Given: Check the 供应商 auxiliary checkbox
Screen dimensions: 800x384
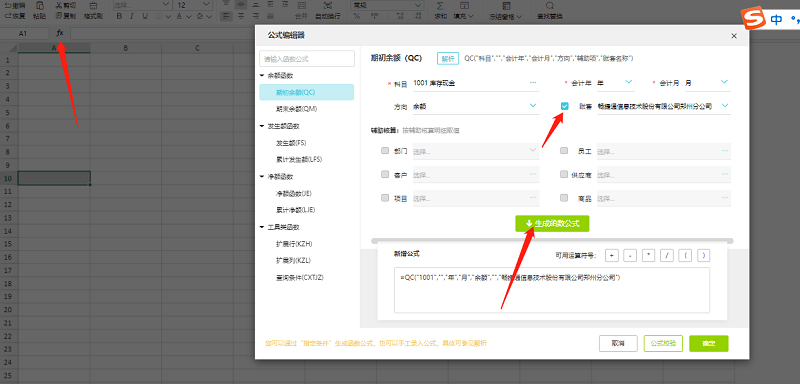Looking at the screenshot, I should point(564,174).
